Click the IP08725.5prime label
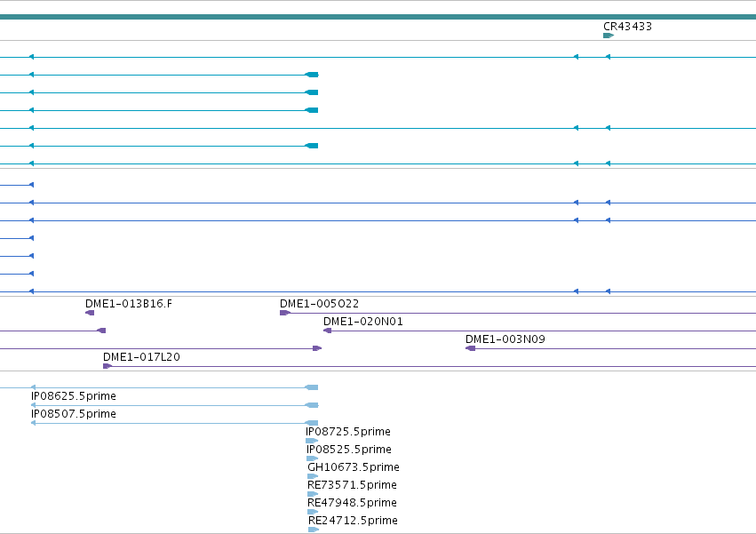Viewport: 756px width, 534px height. coord(348,432)
